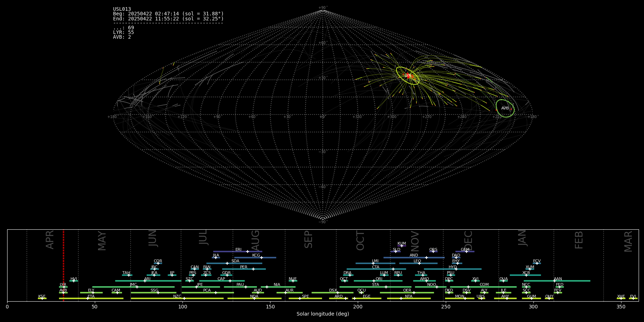Select the LEO shower label
Image resolution: width=644 pixels, height=322 pixels.
click(x=418, y=261)
